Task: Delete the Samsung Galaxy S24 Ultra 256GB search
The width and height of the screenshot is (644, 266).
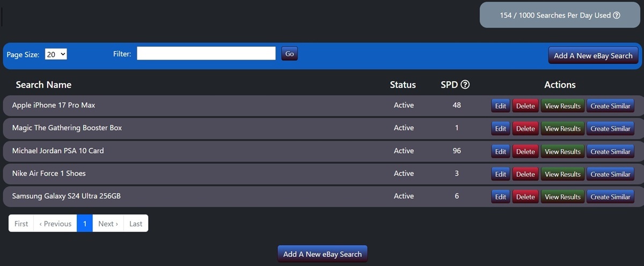Action: pyautogui.click(x=525, y=197)
